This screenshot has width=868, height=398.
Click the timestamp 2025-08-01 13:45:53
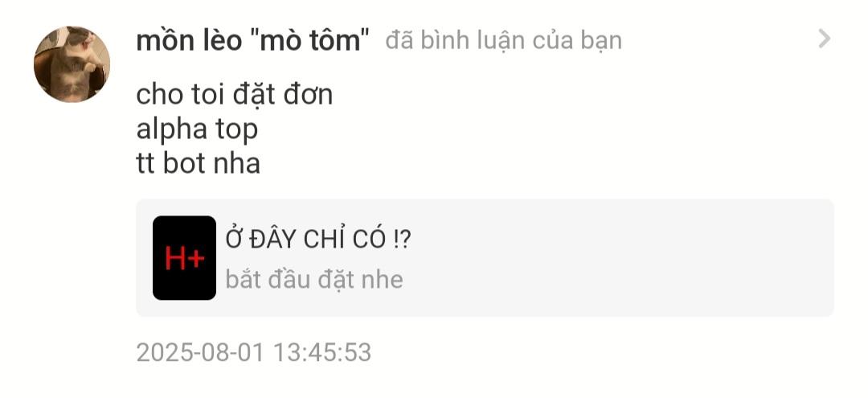pyautogui.click(x=253, y=353)
